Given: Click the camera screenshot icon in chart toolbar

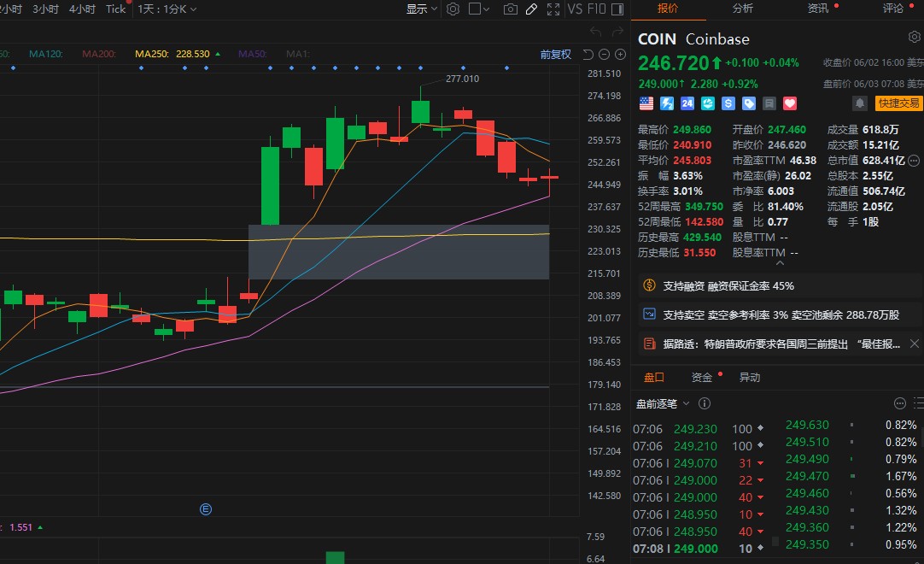Looking at the screenshot, I should tap(511, 9).
